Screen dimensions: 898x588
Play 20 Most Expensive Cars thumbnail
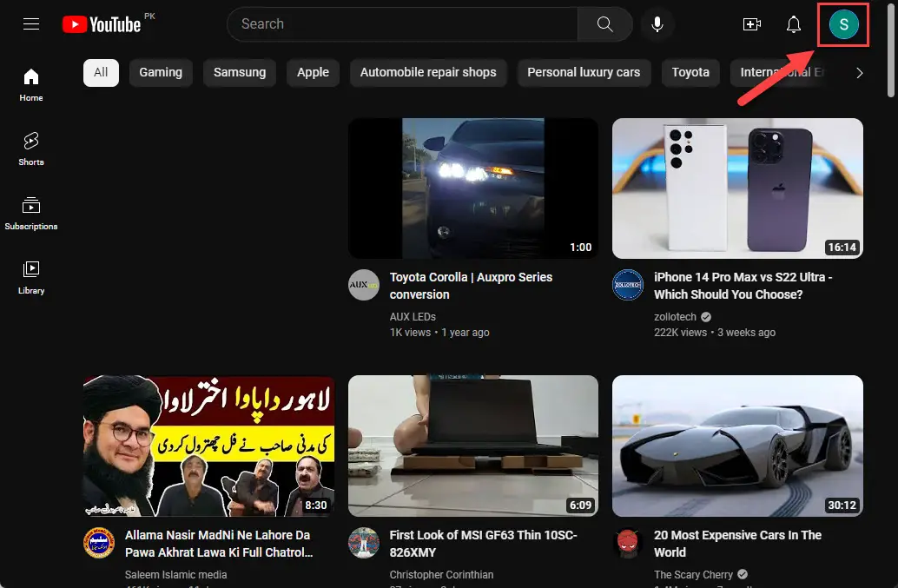point(737,446)
